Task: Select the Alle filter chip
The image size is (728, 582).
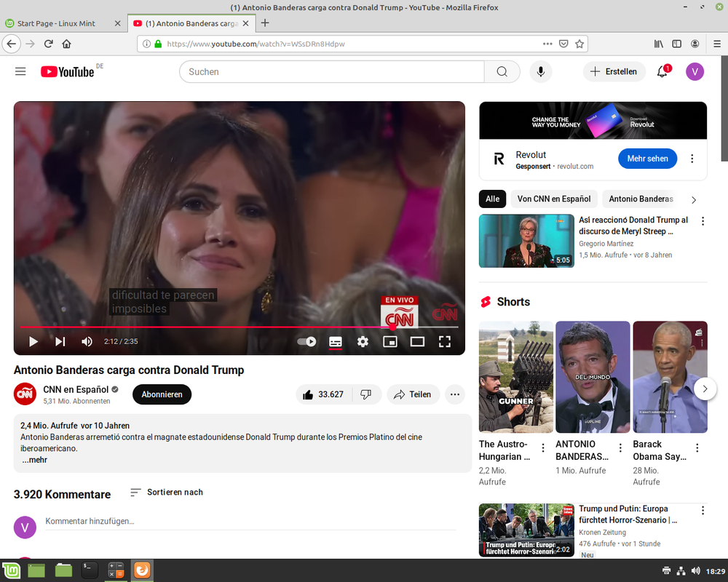Action: (492, 199)
